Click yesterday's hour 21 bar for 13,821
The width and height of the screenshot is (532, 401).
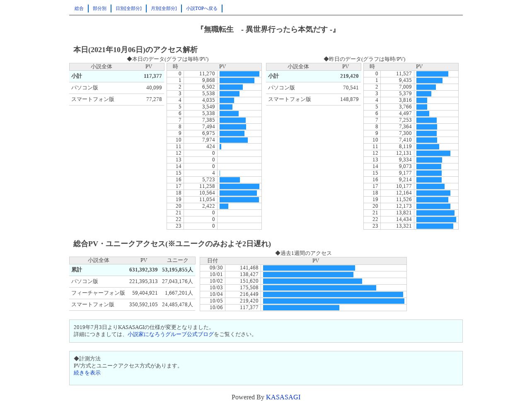[435, 213]
